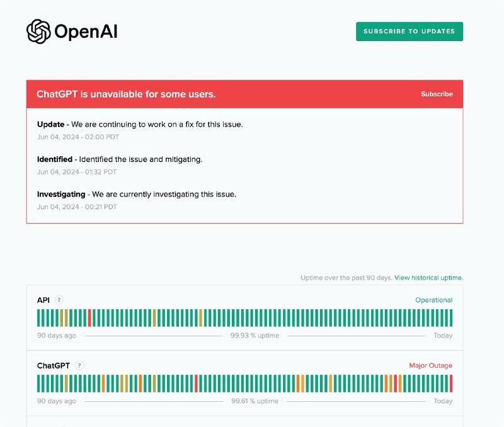Click the 99.61 % uptime text for ChatGPT
Image resolution: width=504 pixels, height=427 pixels.
pyautogui.click(x=256, y=401)
